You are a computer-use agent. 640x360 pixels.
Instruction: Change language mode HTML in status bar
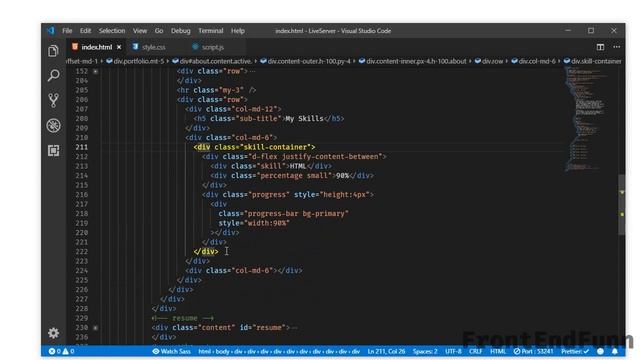498,351
